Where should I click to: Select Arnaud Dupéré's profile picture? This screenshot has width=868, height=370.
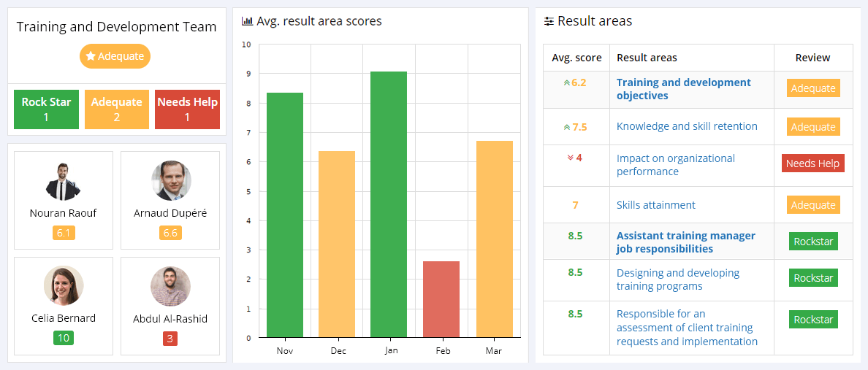tap(170, 182)
